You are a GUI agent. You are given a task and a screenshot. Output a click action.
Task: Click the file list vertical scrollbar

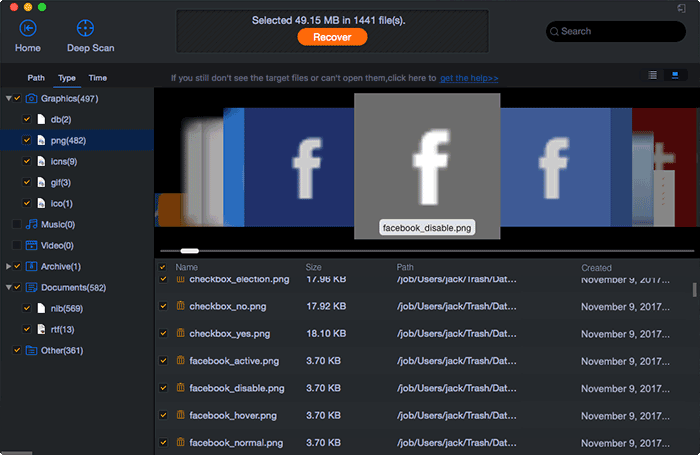pyautogui.click(x=694, y=289)
